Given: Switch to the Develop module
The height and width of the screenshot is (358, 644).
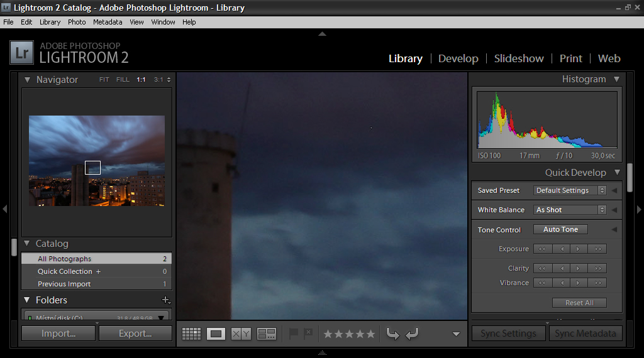Looking at the screenshot, I should [x=458, y=58].
